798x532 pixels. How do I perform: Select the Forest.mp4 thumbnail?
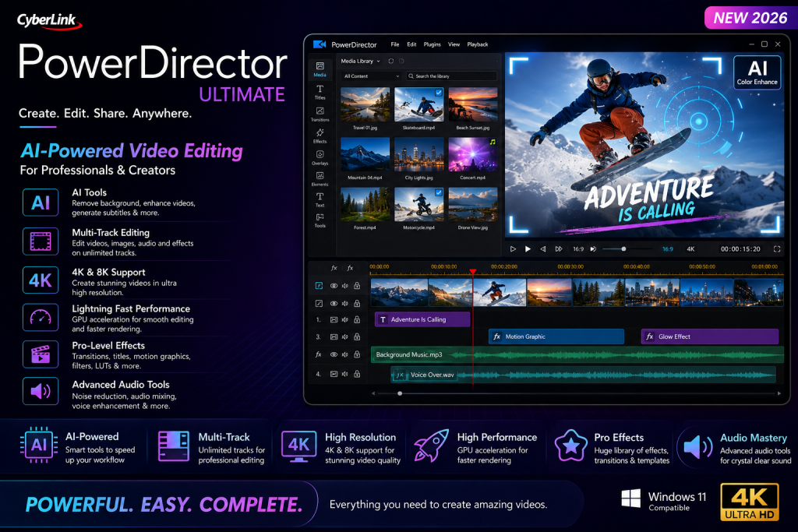pyautogui.click(x=365, y=204)
